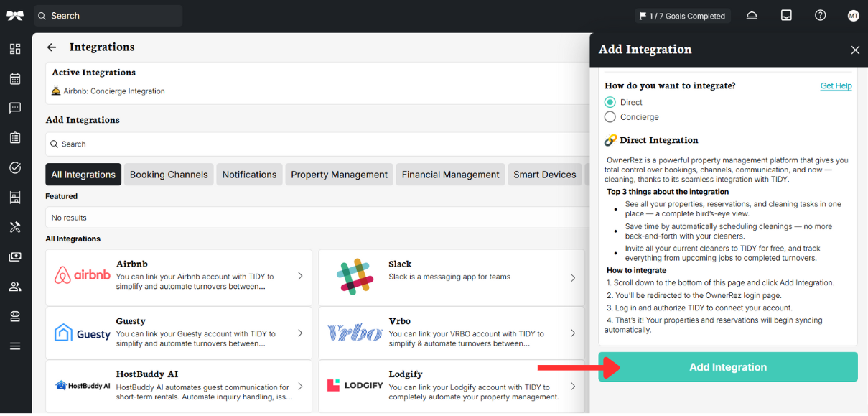
Task: Click the Airbnb card title text
Action: click(x=132, y=264)
